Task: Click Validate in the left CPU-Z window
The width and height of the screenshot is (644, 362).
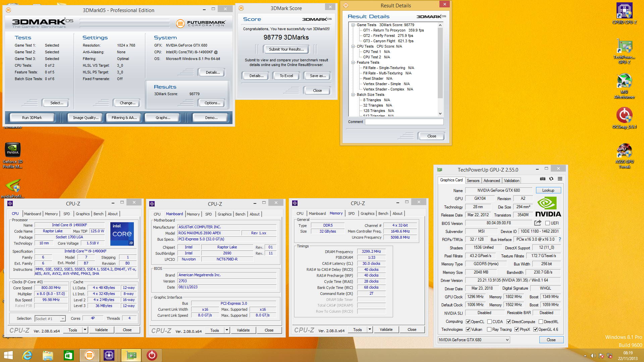Action: (x=101, y=330)
